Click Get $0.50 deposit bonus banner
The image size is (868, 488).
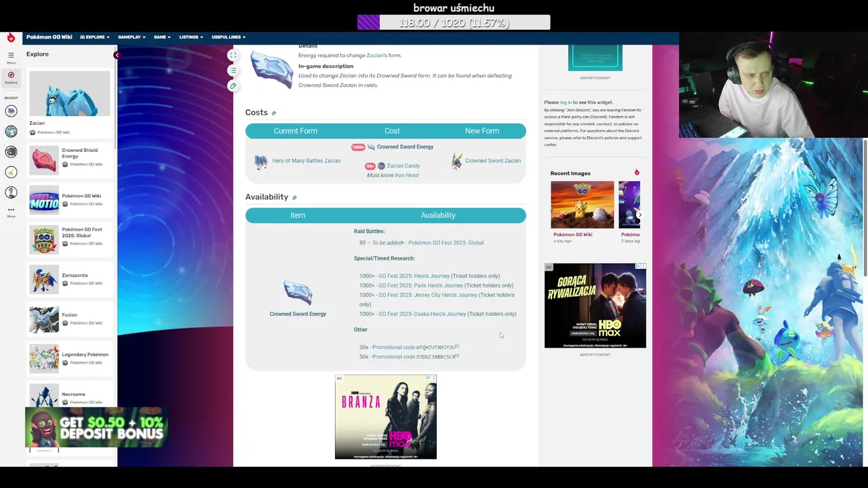pyautogui.click(x=96, y=428)
